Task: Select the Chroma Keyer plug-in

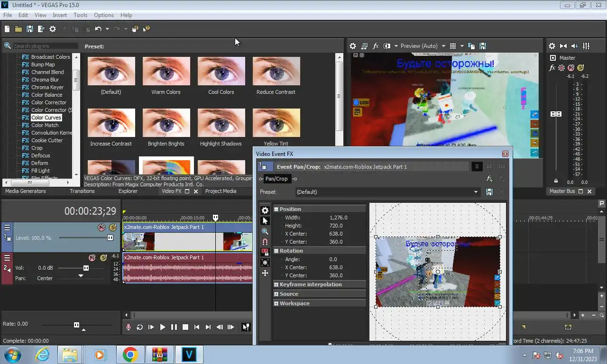Action: tap(47, 87)
